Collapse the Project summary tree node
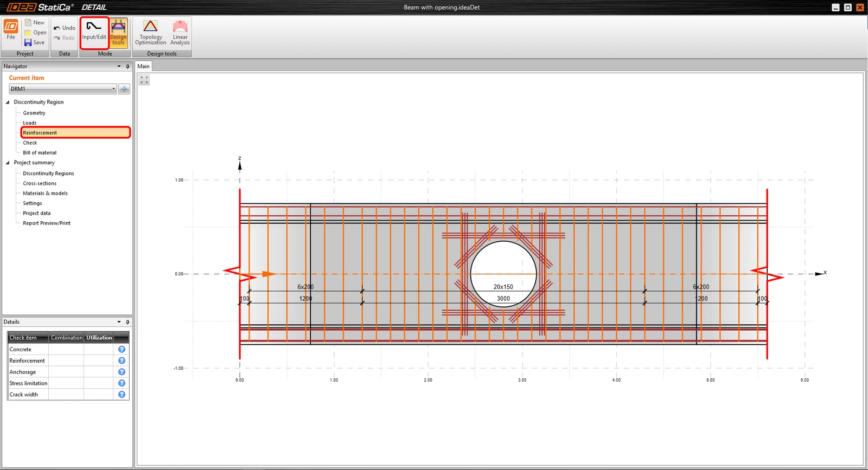This screenshot has width=868, height=470. [x=8, y=163]
